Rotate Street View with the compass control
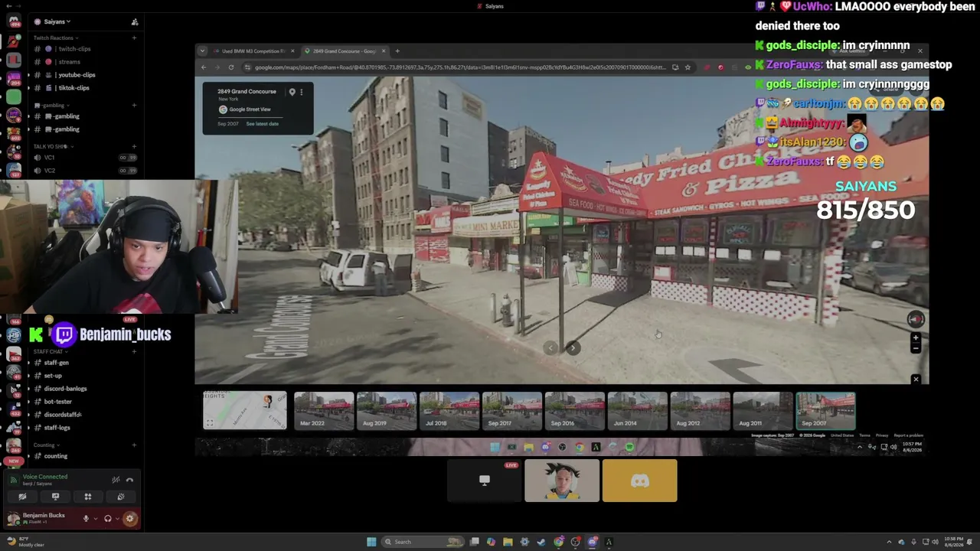The height and width of the screenshot is (551, 980). coord(916,319)
